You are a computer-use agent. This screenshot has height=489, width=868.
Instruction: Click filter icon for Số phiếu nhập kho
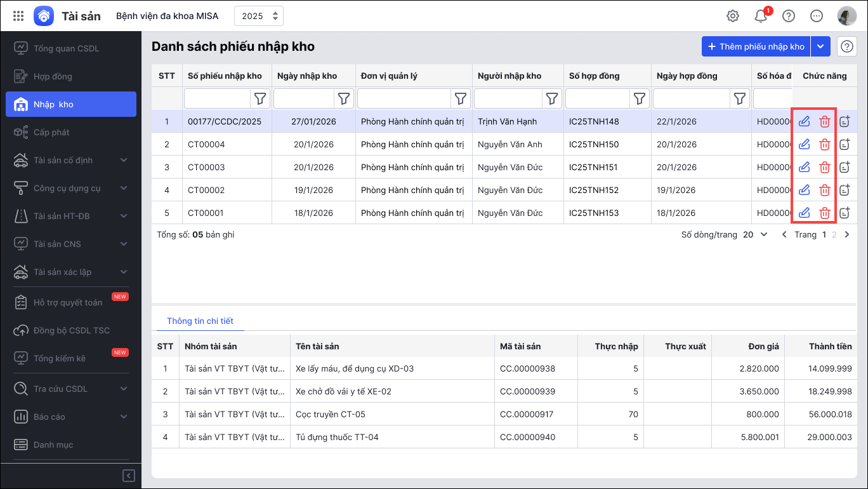[260, 98]
